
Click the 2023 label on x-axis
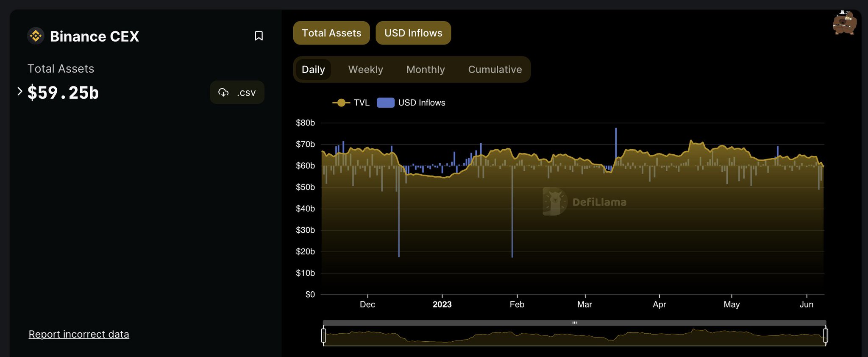[442, 304]
